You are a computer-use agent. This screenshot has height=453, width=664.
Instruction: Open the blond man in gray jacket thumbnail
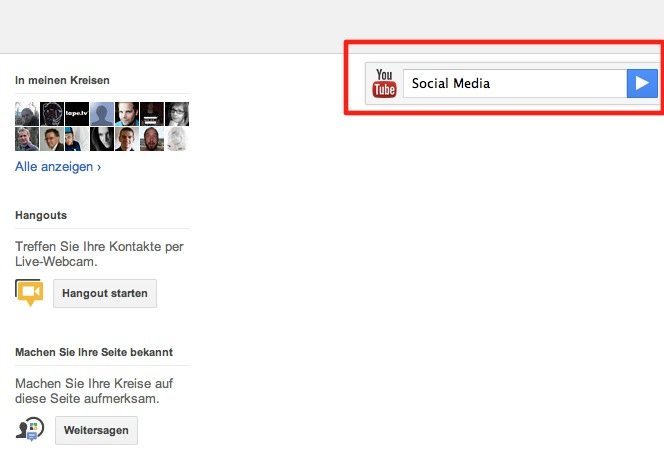coord(27,139)
